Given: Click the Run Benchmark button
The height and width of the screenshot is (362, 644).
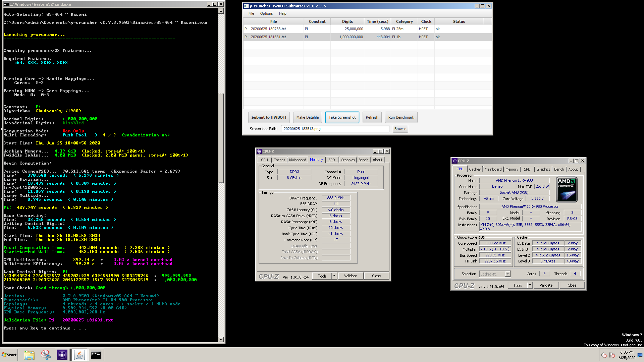Looking at the screenshot, I should pos(401,117).
